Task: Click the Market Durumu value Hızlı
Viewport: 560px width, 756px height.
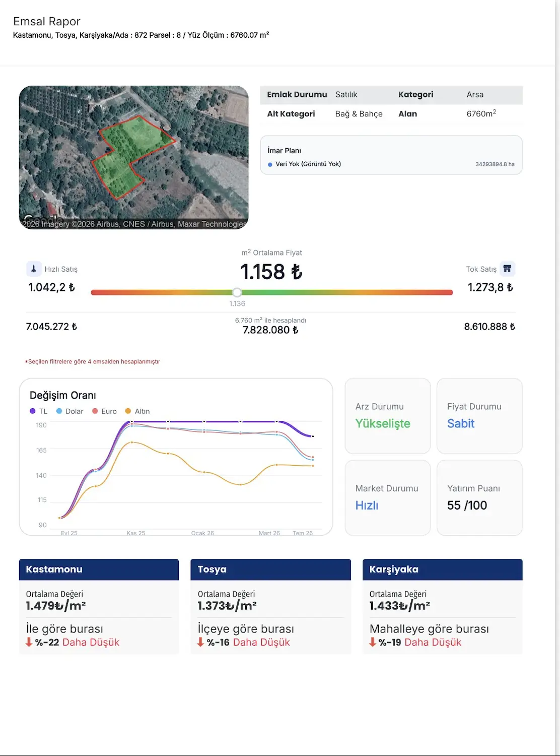Action: pos(367,506)
